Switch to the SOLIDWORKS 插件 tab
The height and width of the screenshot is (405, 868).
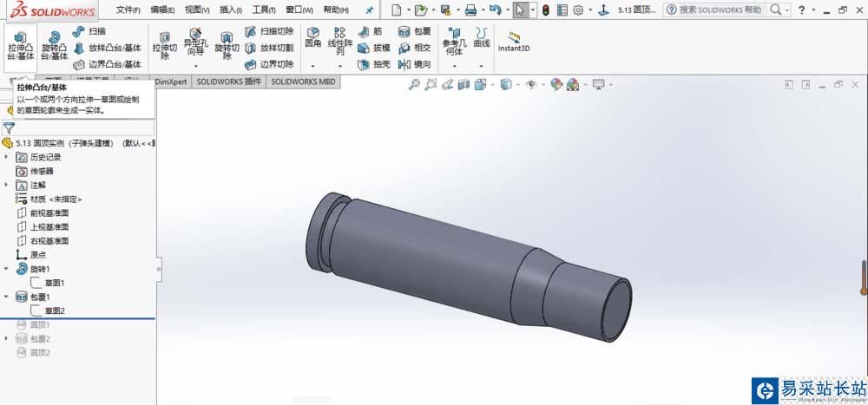pos(228,82)
